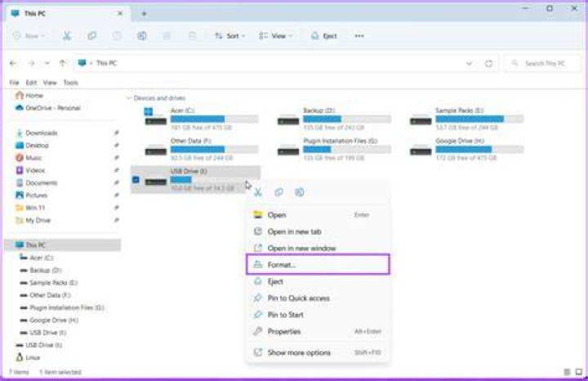The height and width of the screenshot is (381, 588).
Task: Select Home in navigation pane
Action: click(29, 96)
